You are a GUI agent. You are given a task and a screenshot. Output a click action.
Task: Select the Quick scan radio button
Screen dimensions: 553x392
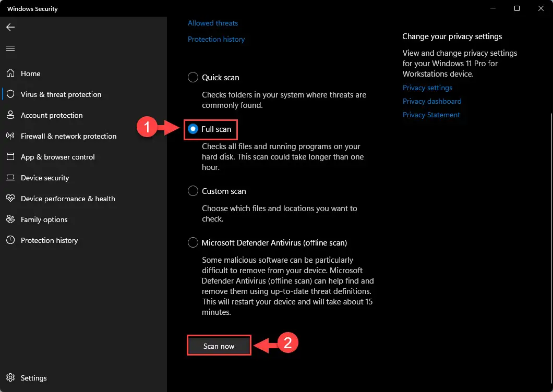pos(193,77)
